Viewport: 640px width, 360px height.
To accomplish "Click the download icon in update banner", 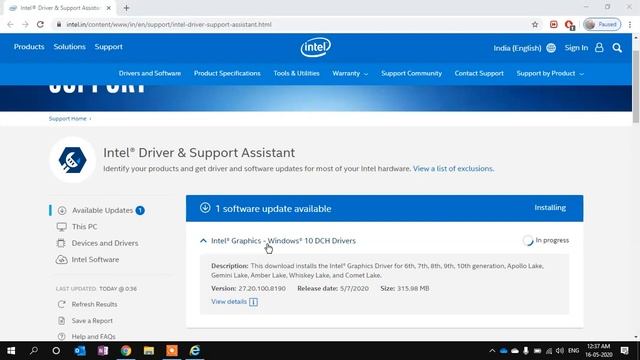I will [x=205, y=208].
